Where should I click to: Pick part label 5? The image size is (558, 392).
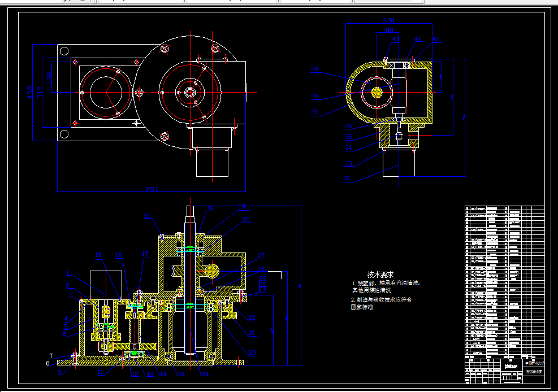click(x=66, y=326)
